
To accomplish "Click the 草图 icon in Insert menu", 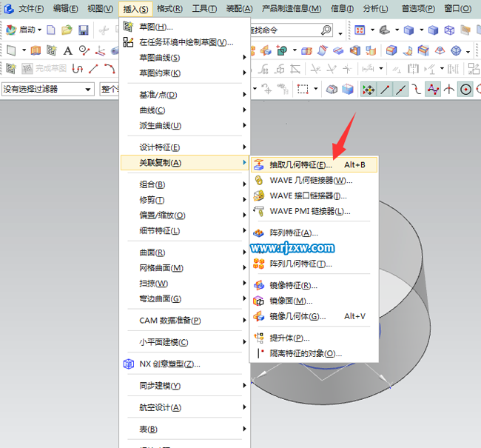I will point(128,27).
